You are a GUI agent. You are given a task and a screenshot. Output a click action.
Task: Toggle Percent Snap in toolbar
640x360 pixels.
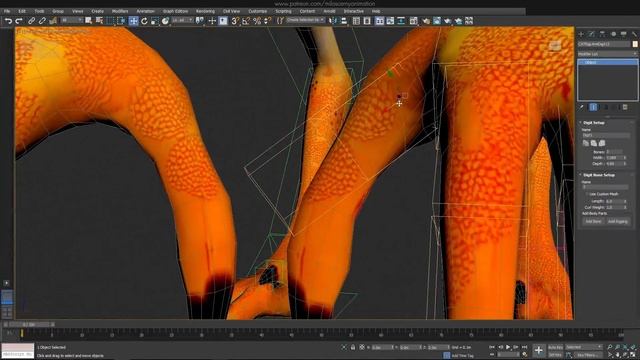pos(257,20)
